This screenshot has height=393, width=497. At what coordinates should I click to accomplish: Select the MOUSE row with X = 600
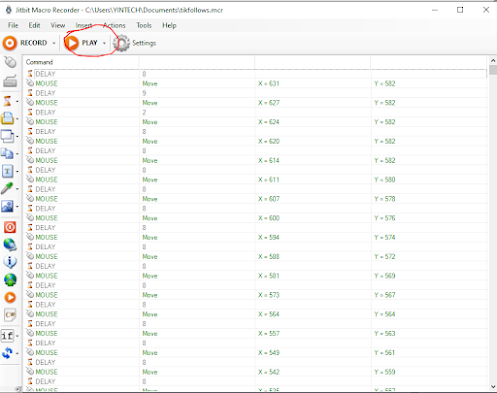pos(255,218)
